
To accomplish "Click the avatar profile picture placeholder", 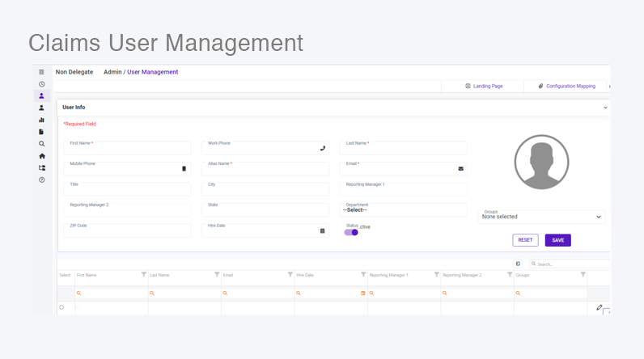I will click(x=541, y=162).
